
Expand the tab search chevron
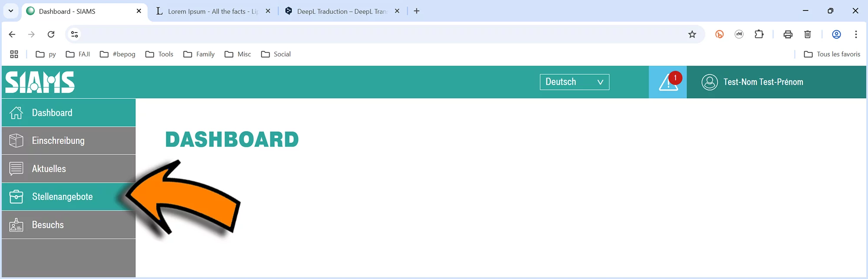11,11
